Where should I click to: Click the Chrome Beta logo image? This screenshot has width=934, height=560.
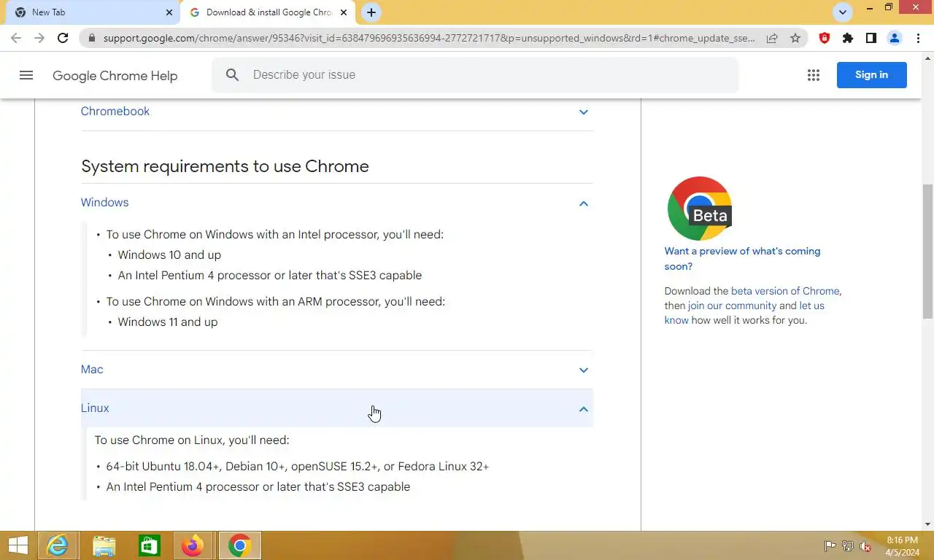[x=700, y=209]
